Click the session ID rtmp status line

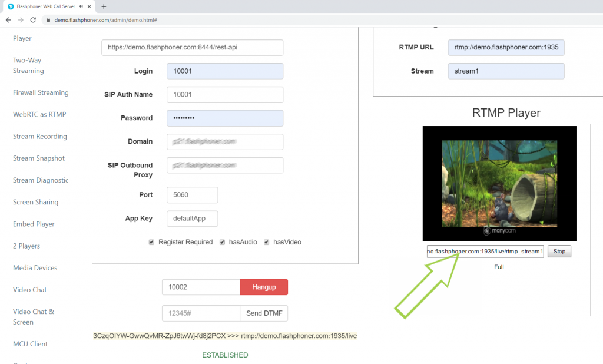click(225, 336)
